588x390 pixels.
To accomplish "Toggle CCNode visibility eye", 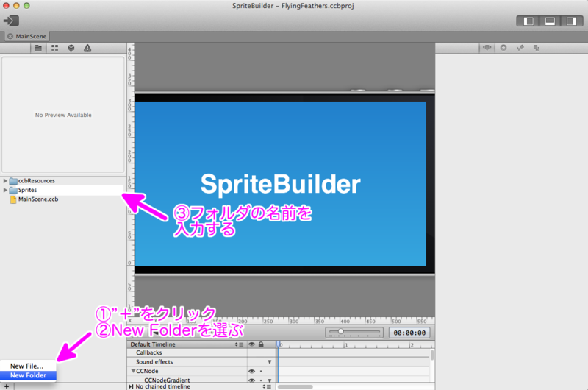I will coord(251,371).
